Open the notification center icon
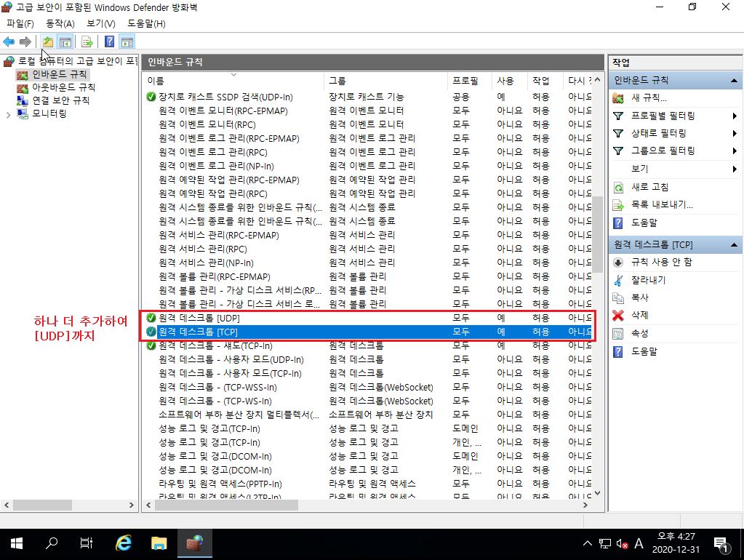Screen dimensions: 744x560 coord(721,544)
